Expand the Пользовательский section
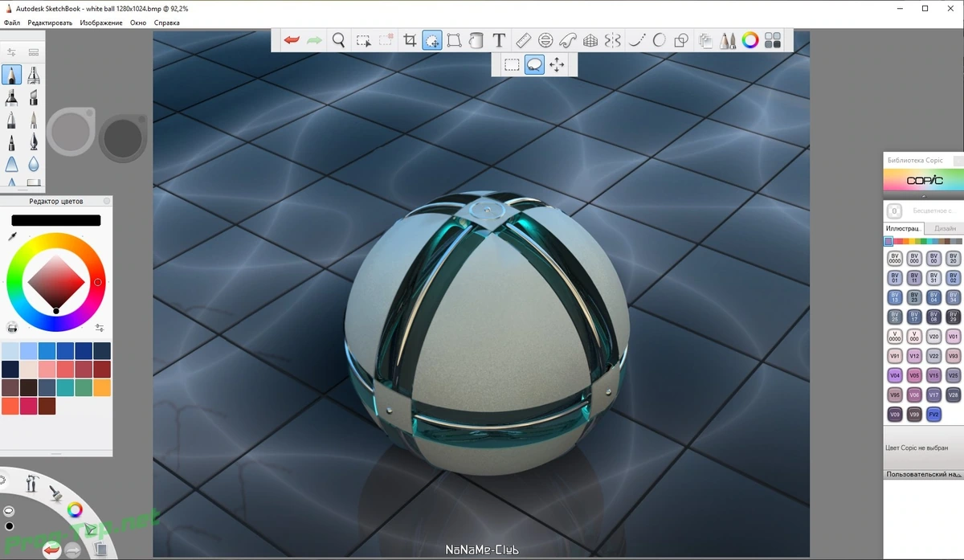The width and height of the screenshot is (964, 560). pyautogui.click(x=923, y=474)
